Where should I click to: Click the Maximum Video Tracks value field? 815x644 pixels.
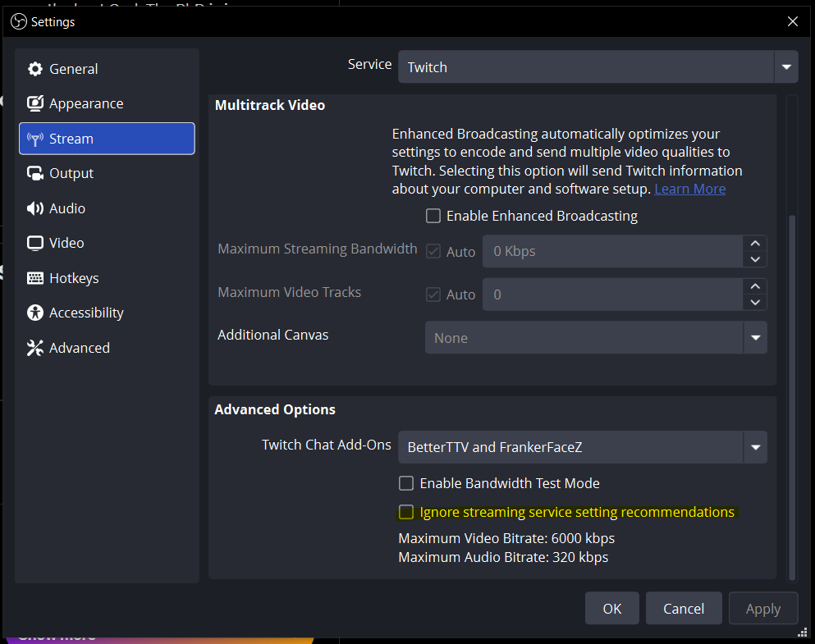coord(613,295)
